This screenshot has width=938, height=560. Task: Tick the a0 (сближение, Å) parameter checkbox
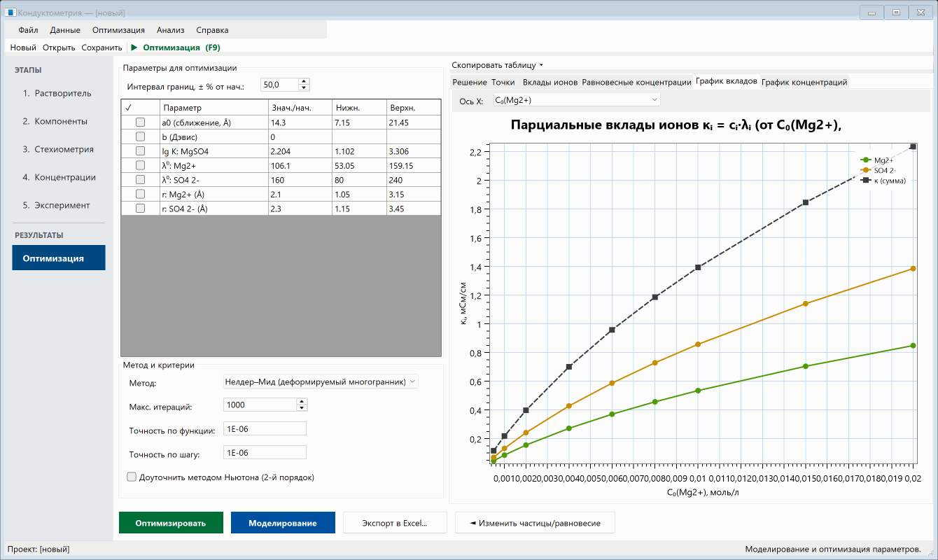pyautogui.click(x=140, y=122)
